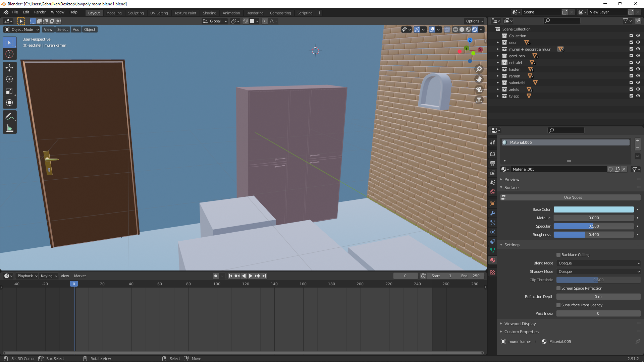Select the Move tool in toolbar
The image size is (644, 362).
pyautogui.click(x=9, y=68)
